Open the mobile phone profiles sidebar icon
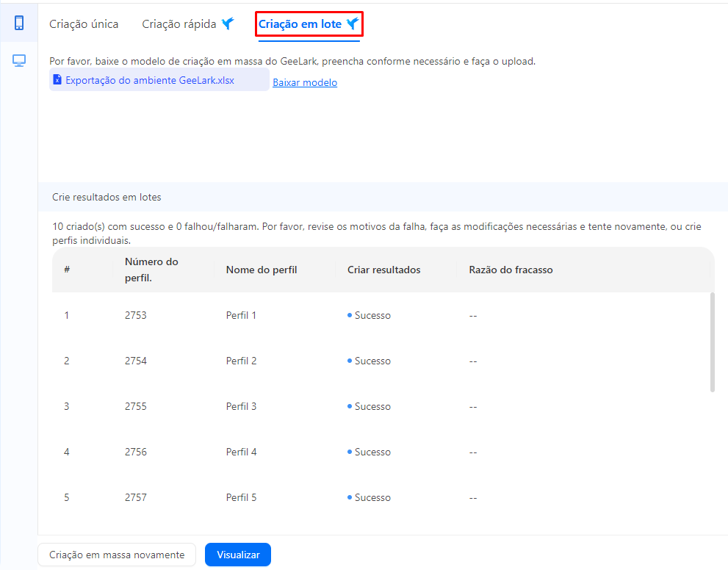The image size is (728, 570). (x=19, y=23)
